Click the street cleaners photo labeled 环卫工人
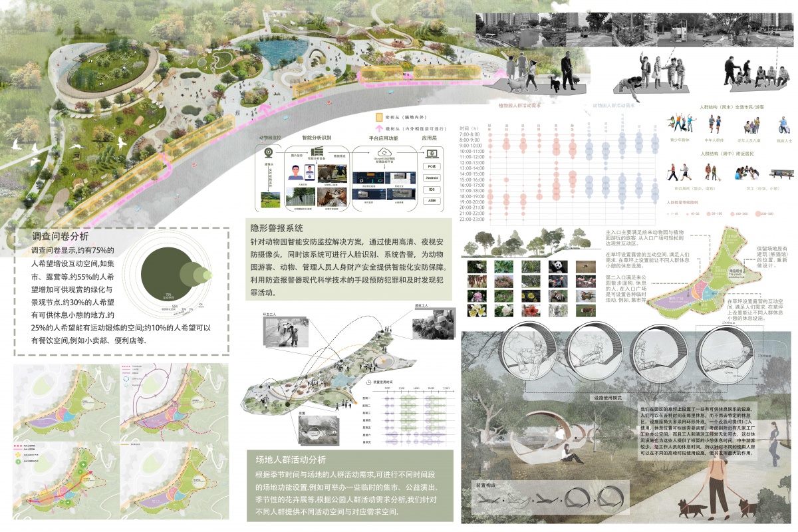Screen dimensions: 798x532 287,332
